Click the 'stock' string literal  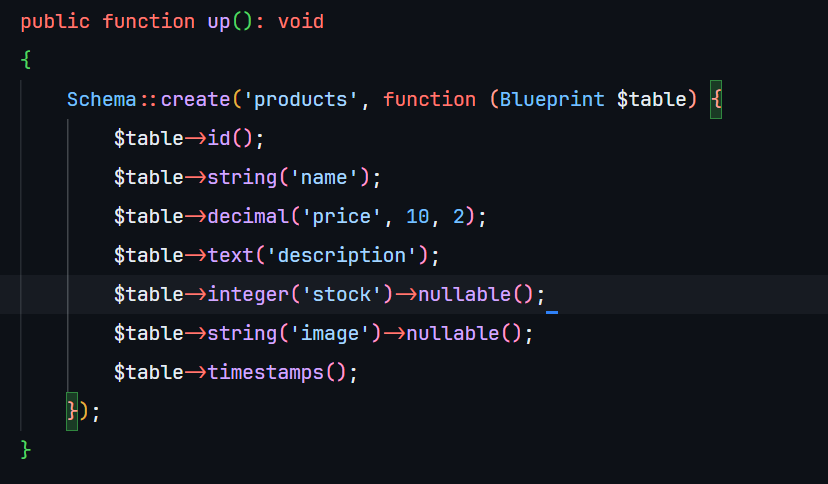tap(342, 294)
